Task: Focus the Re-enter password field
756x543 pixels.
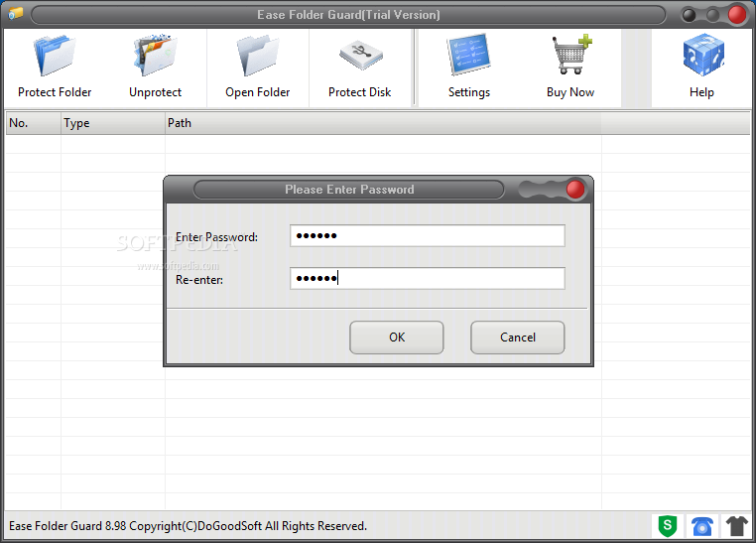Action: click(x=428, y=278)
